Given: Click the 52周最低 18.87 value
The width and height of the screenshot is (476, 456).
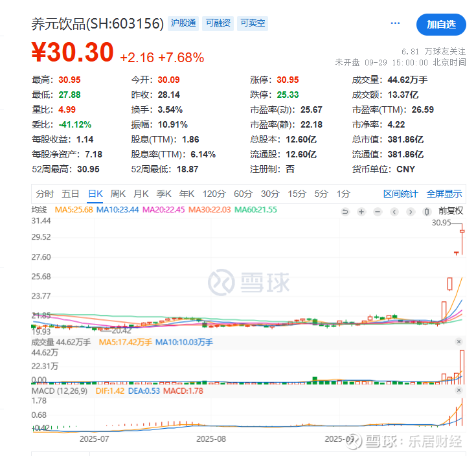Looking at the screenshot, I should (187, 169).
